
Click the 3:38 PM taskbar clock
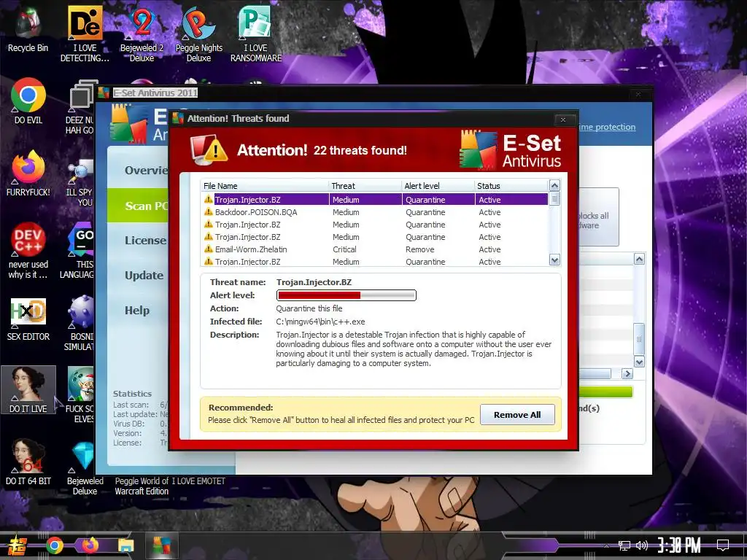click(679, 545)
